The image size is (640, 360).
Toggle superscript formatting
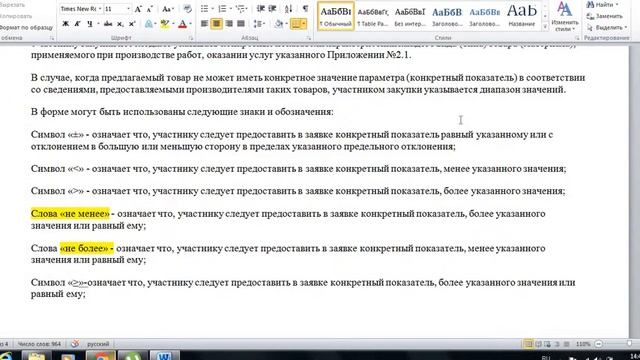coord(132,24)
